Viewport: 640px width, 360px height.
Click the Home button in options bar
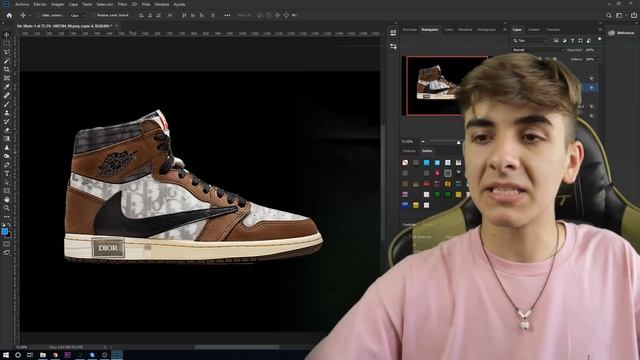[x=9, y=15]
